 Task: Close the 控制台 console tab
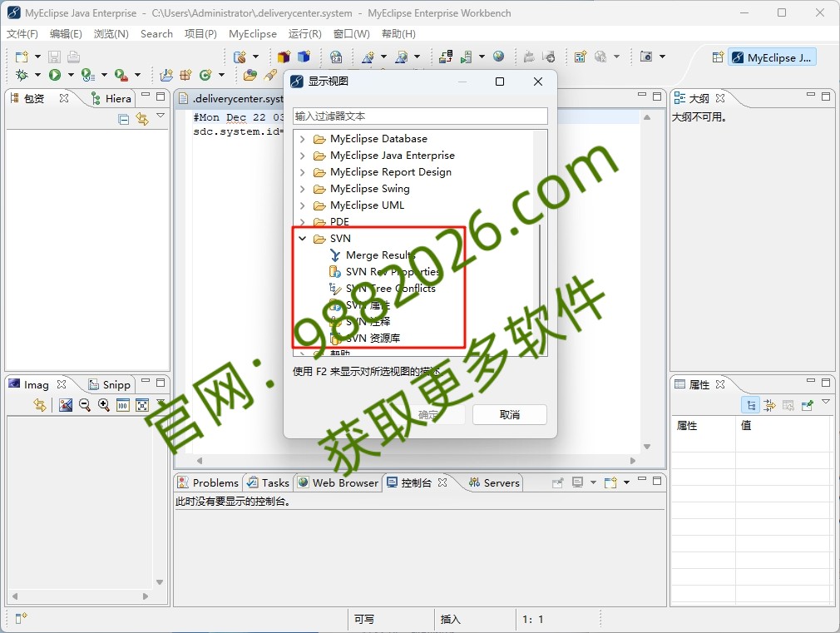[x=442, y=482]
